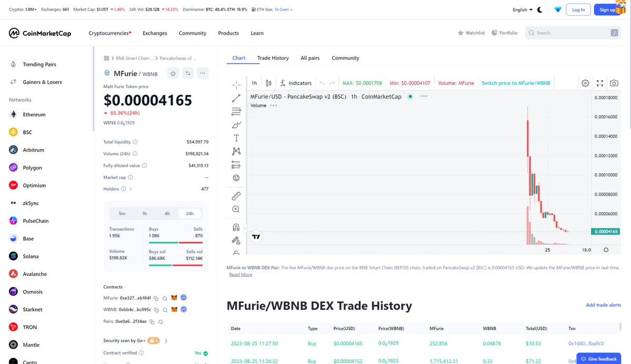
Task: Open the diamond rewards icon
Action: pyautogui.click(x=558, y=9)
